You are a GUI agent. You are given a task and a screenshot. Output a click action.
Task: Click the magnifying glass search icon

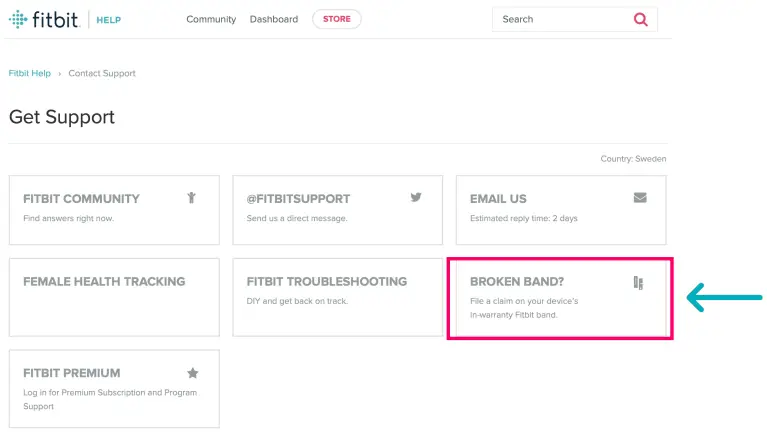(640, 19)
